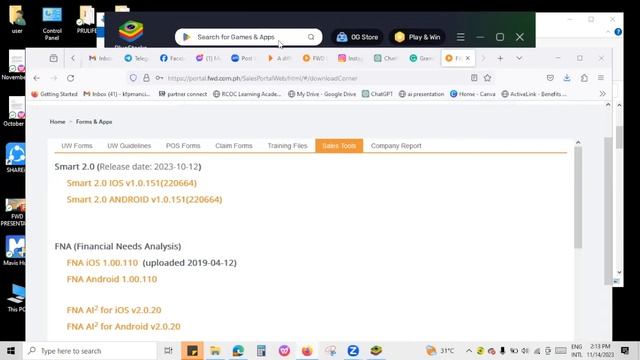Expand the list all tabs dropdown
Image resolution: width=640 pixels, height=360 pixels.
click(519, 58)
